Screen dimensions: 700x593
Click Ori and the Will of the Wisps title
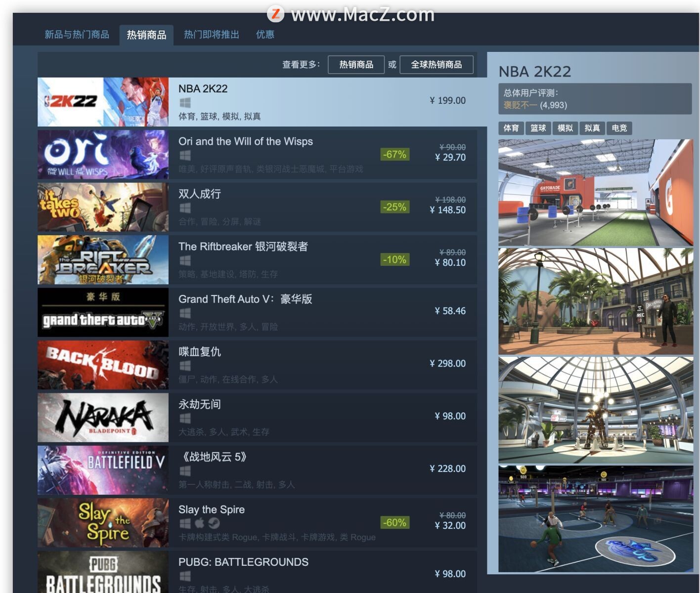246,141
